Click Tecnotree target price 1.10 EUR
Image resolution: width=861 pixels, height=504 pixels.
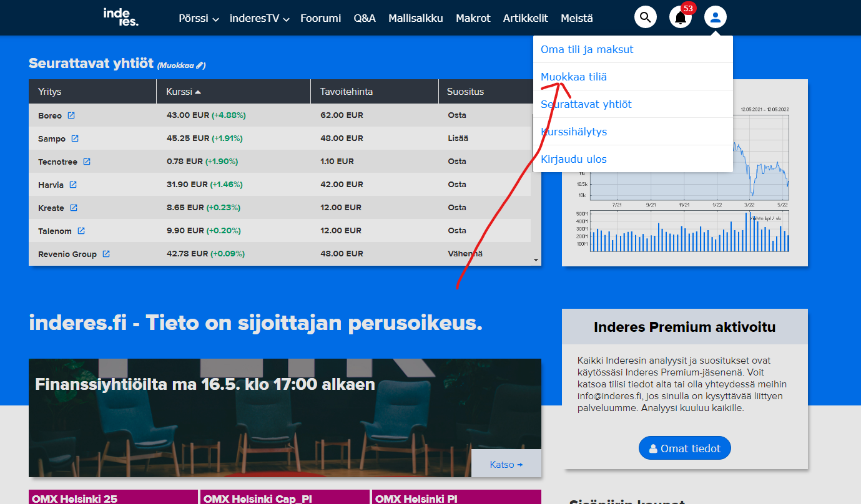337,162
